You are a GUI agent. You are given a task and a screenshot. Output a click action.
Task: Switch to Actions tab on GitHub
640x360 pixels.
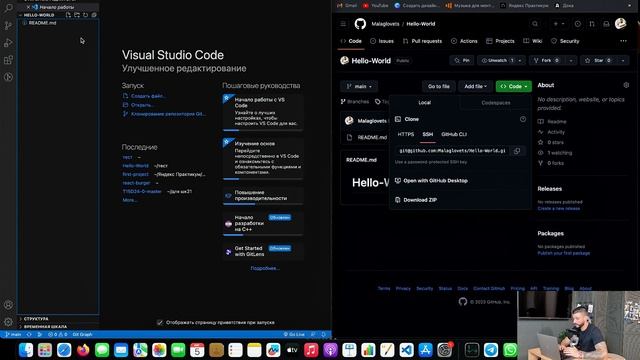464,41
